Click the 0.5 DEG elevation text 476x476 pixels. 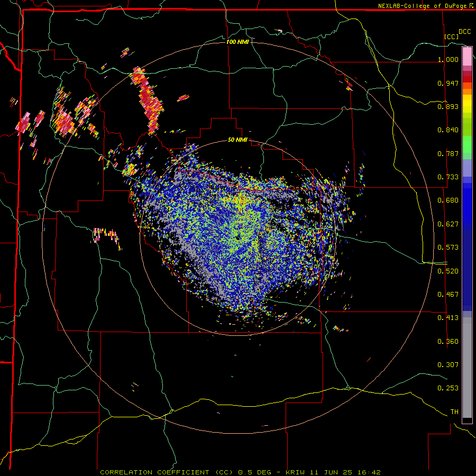255,472
